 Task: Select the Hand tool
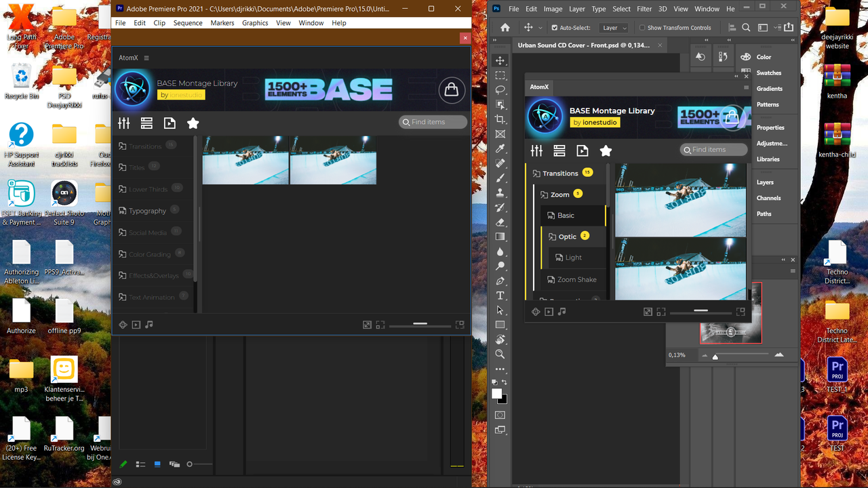[500, 340]
